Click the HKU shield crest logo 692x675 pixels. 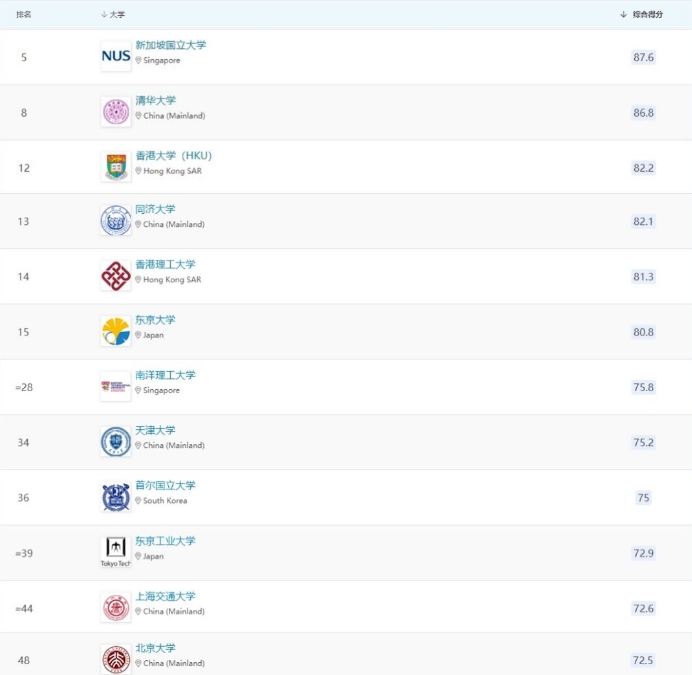[x=116, y=167]
